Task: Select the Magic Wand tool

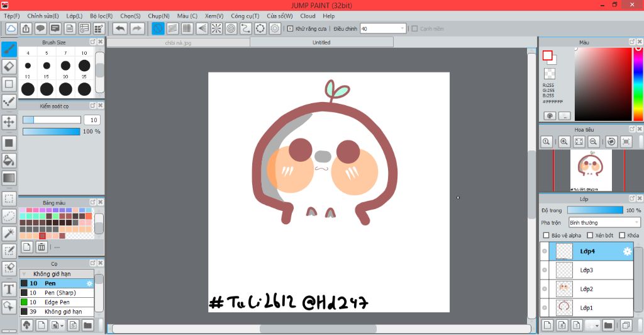Action: tap(9, 233)
